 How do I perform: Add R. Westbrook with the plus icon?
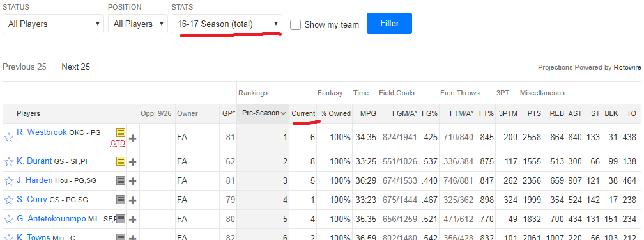point(133,138)
